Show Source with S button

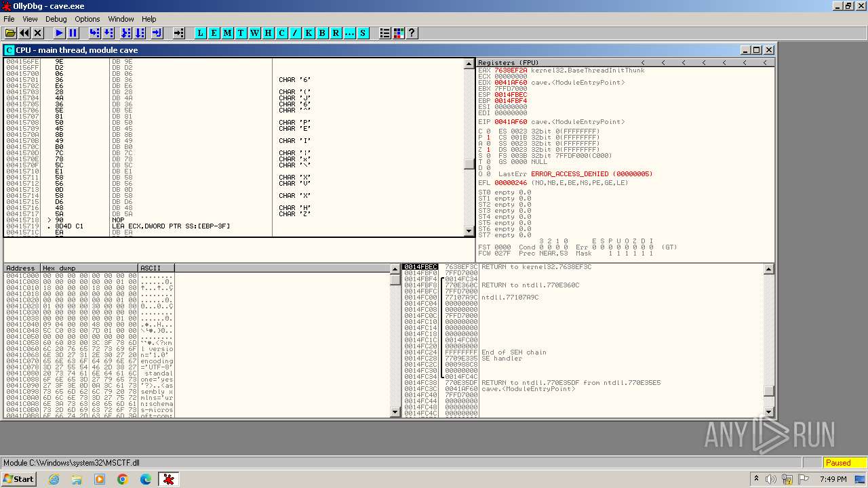(x=363, y=33)
